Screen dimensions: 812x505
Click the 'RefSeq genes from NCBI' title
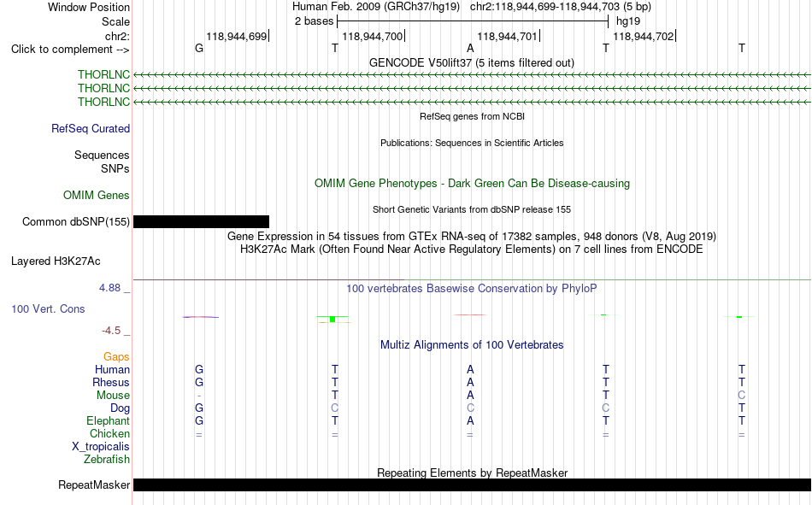tap(472, 116)
